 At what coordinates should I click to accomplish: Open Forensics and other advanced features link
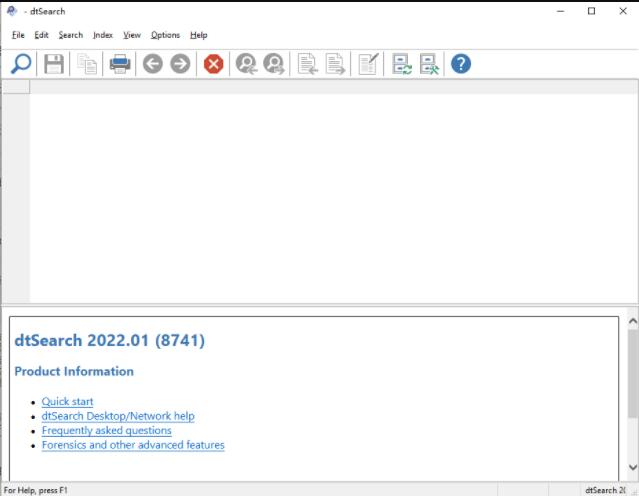coord(133,445)
